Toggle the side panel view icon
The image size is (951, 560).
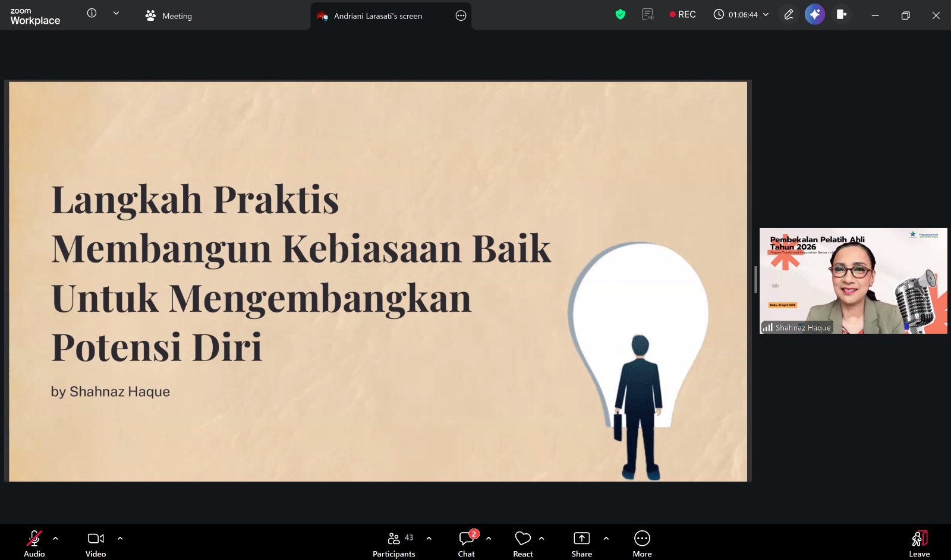[841, 14]
